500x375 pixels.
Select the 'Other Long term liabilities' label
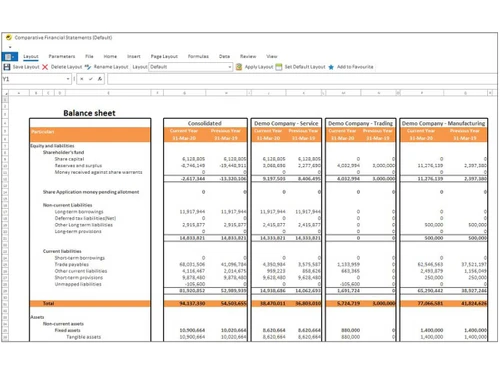point(84,225)
